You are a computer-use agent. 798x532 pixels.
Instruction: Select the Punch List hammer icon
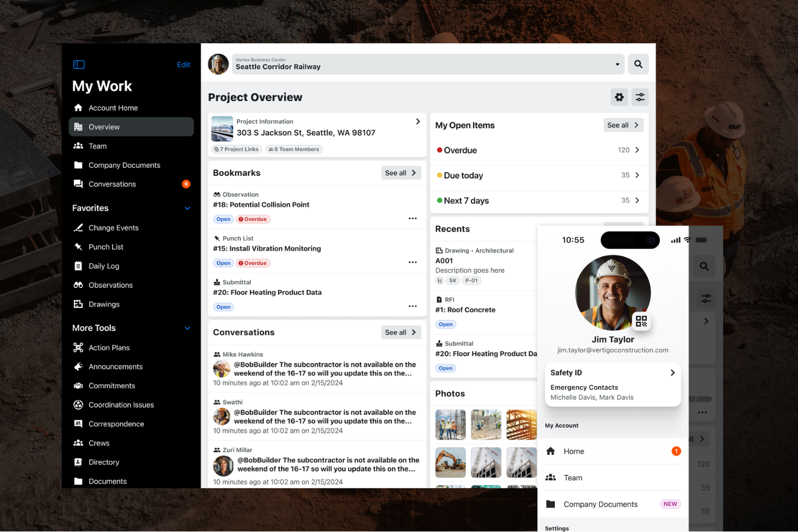point(78,246)
